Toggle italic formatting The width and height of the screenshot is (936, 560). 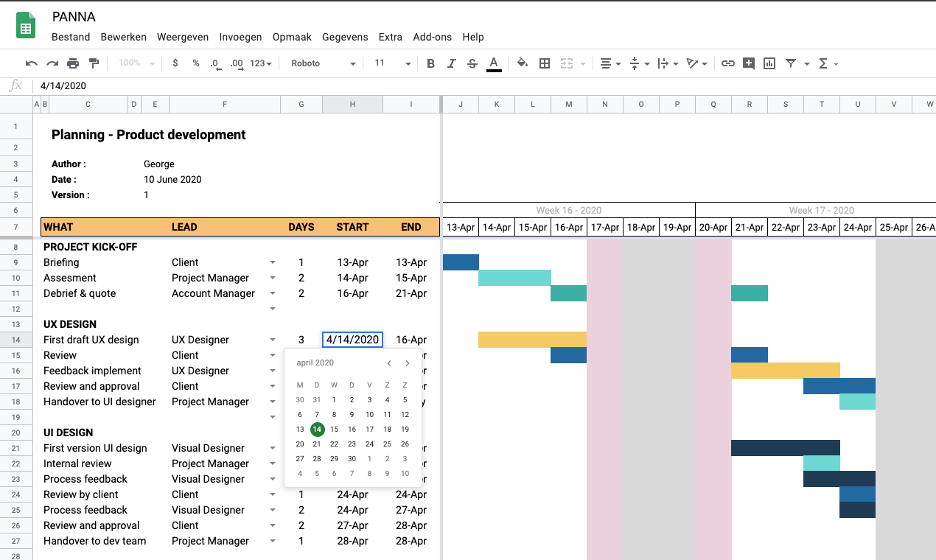tap(452, 63)
